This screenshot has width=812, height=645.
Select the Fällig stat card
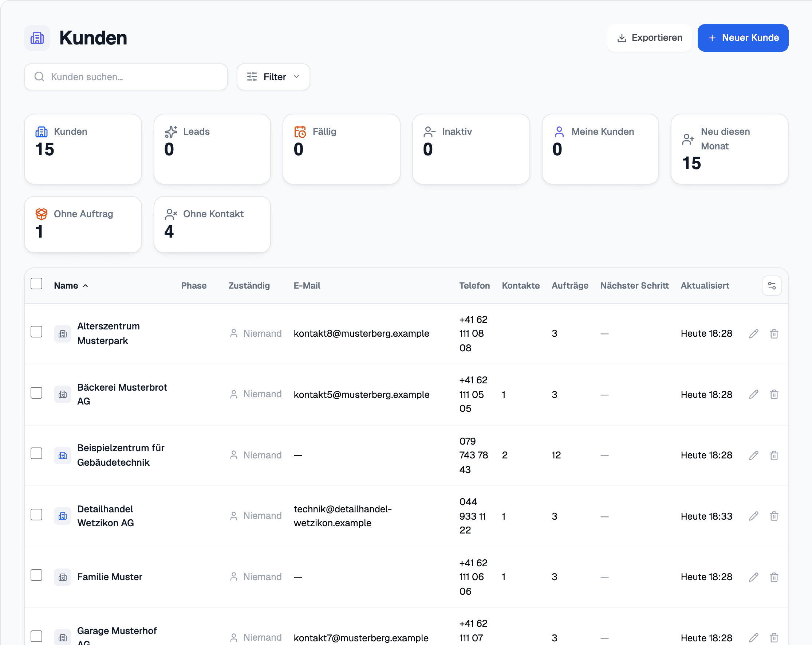[x=342, y=149]
